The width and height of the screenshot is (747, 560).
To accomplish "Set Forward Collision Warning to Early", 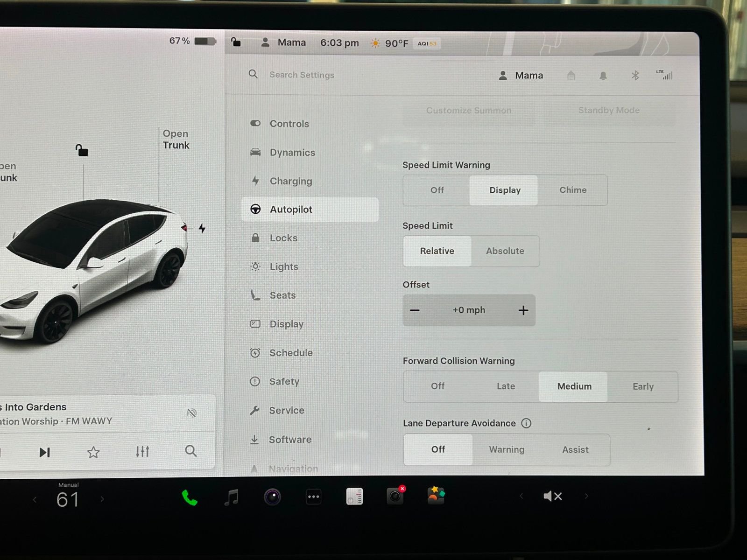I will click(x=642, y=387).
